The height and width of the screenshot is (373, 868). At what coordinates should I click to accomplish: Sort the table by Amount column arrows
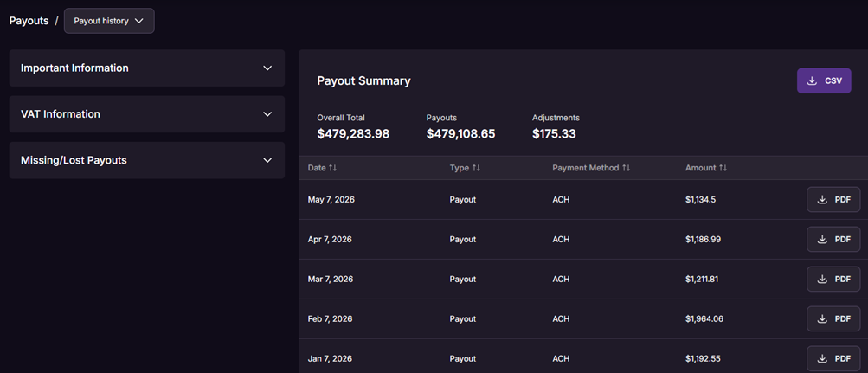tap(723, 168)
